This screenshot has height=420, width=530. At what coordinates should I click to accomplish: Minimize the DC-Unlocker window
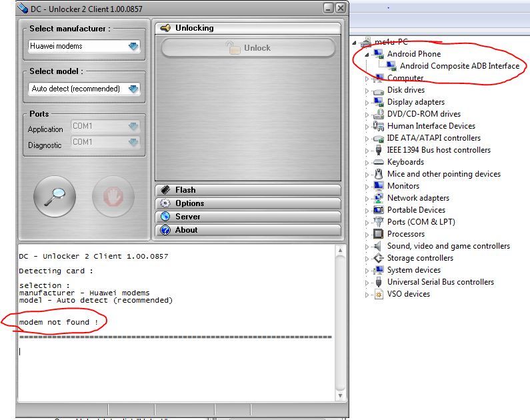point(329,8)
